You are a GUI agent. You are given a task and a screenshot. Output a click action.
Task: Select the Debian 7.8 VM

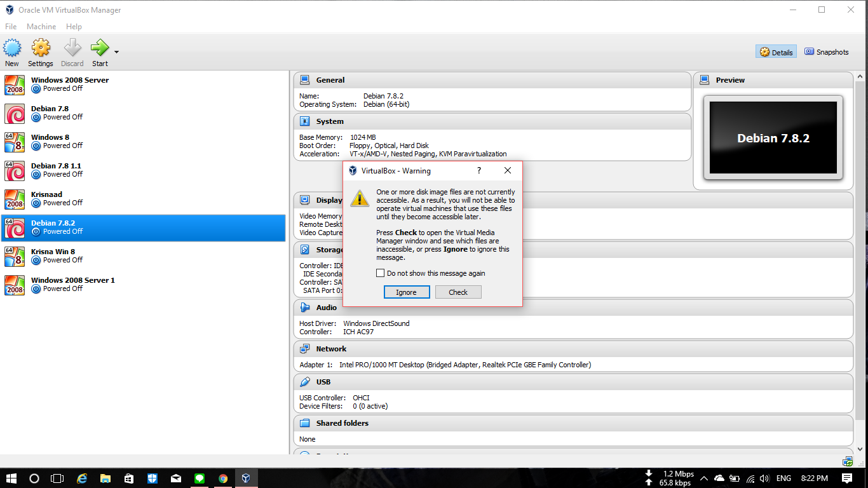click(144, 113)
